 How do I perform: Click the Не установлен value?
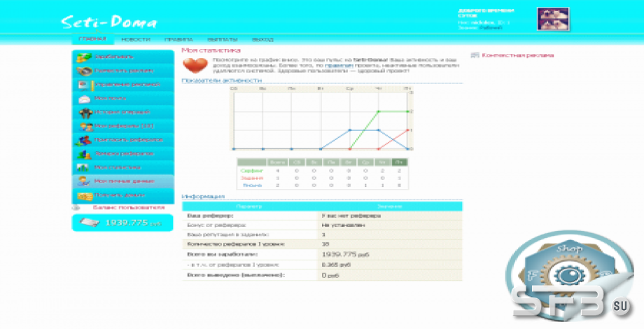coord(344,225)
